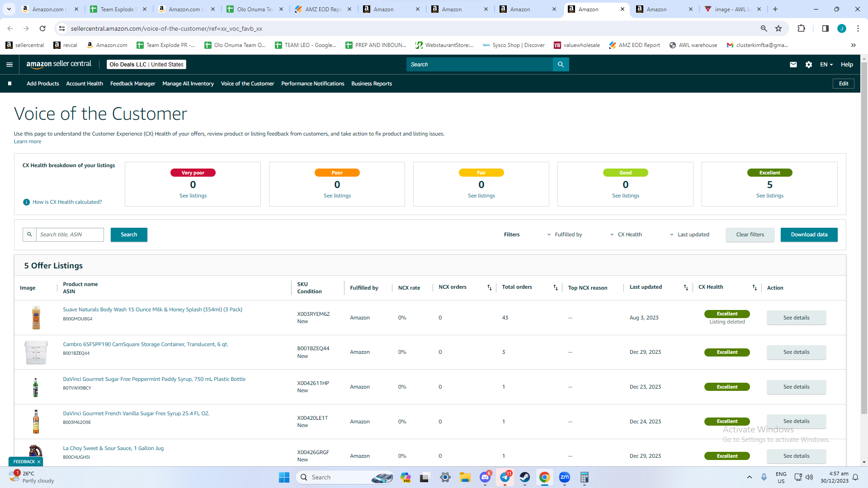
Task: Sort the table by CX Health
Action: 755,288
